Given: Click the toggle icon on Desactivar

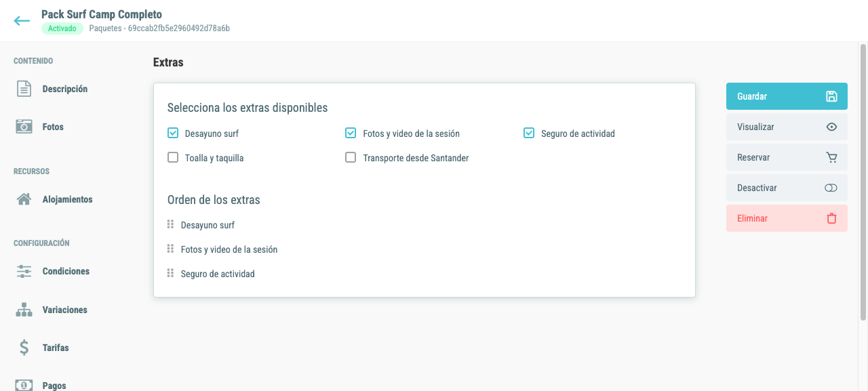Looking at the screenshot, I should (831, 188).
